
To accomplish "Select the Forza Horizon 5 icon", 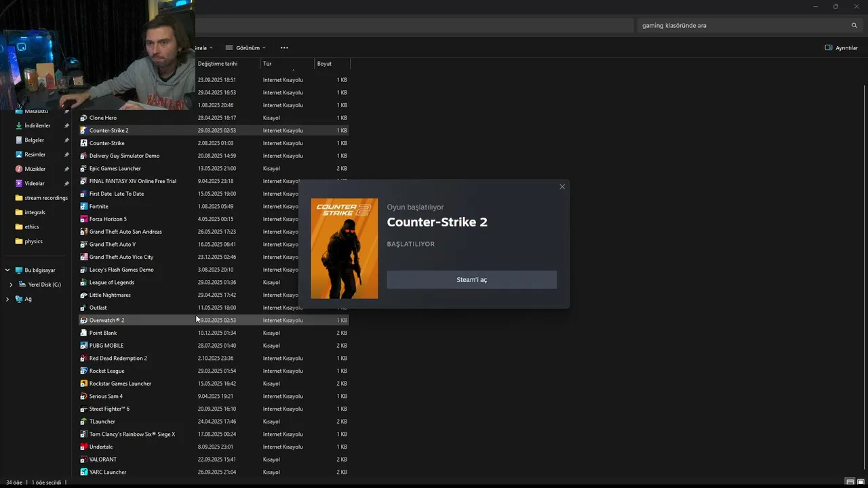I will (x=83, y=219).
